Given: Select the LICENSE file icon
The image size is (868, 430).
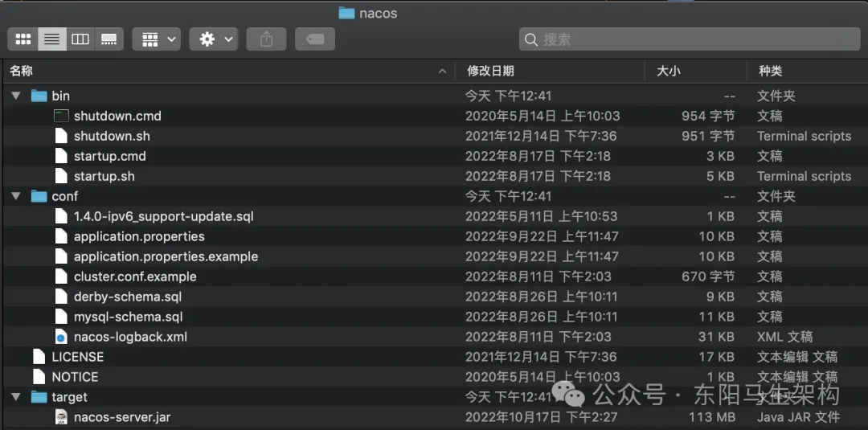Looking at the screenshot, I should click(x=39, y=357).
